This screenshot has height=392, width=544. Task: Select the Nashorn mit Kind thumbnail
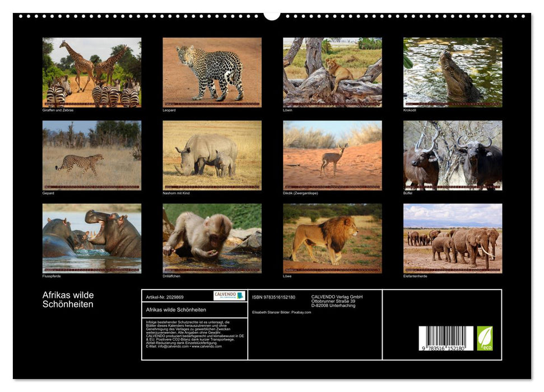click(212, 156)
